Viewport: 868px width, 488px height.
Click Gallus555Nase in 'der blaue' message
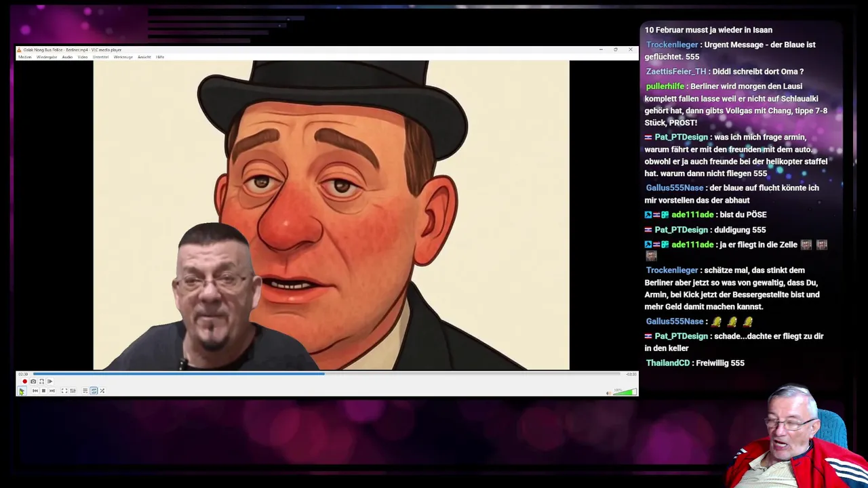(x=675, y=188)
